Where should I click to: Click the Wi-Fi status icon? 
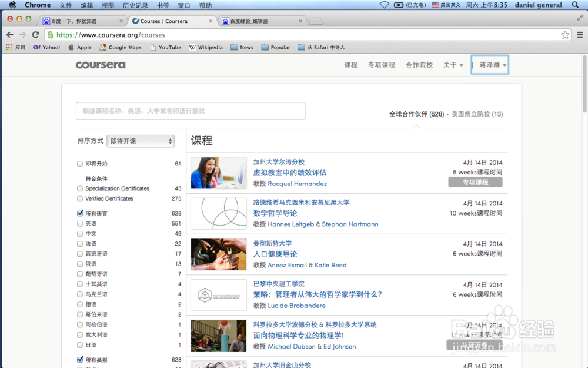[385, 5]
